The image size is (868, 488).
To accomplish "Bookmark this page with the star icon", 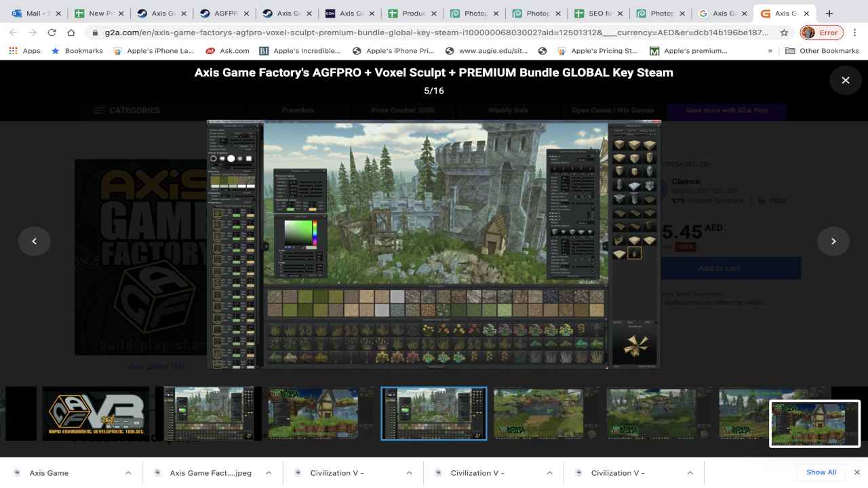I will tap(784, 33).
